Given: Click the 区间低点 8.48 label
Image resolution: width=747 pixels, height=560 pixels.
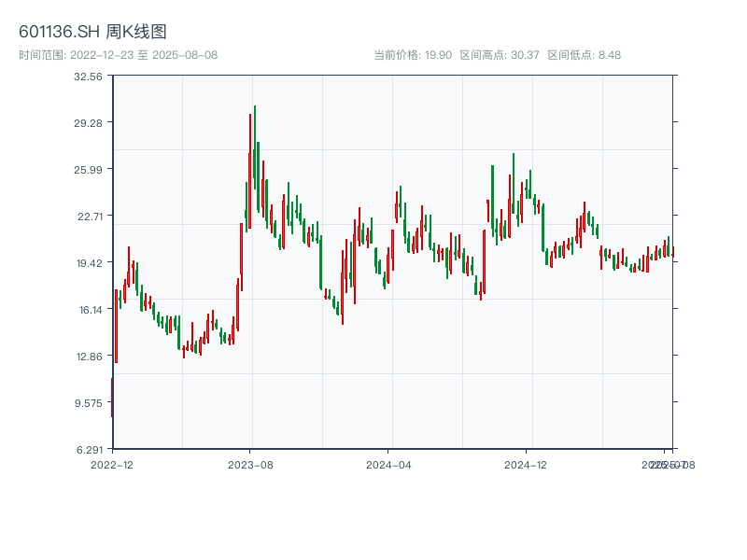Looking at the screenshot, I should click(x=584, y=55).
